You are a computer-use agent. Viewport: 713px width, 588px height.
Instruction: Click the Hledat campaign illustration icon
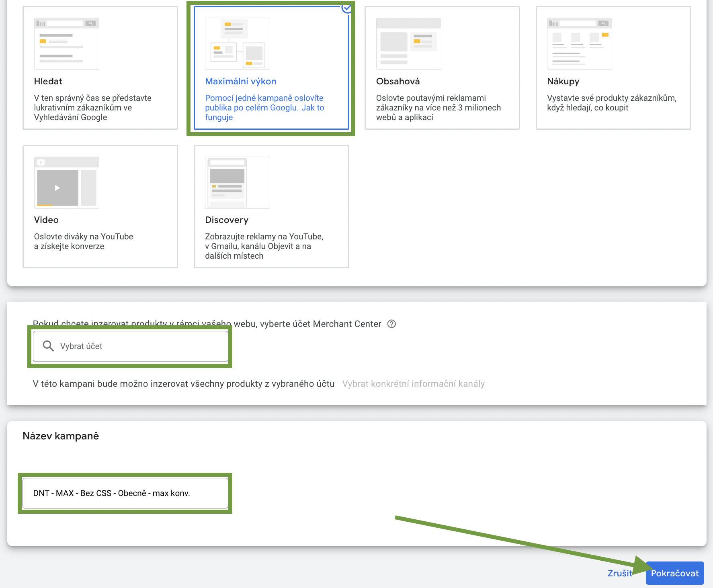click(x=66, y=44)
